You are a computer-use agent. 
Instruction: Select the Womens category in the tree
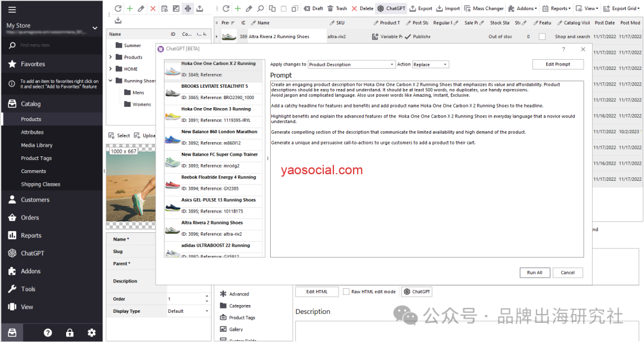[x=141, y=104]
